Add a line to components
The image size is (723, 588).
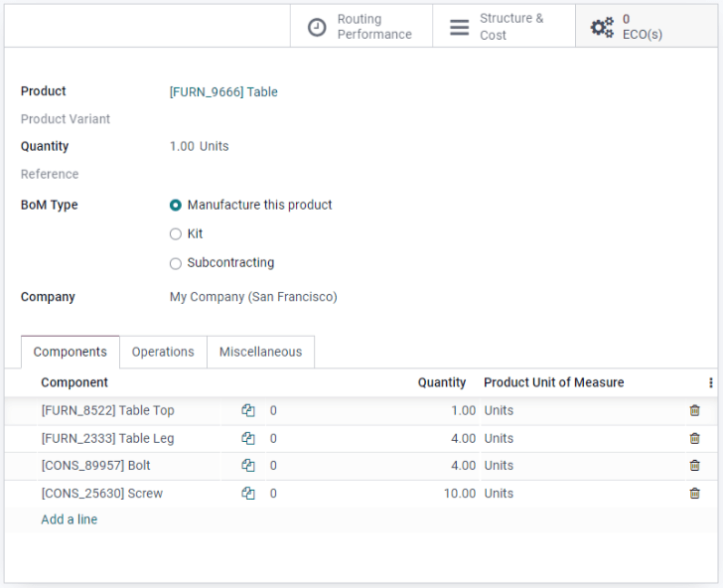70,519
